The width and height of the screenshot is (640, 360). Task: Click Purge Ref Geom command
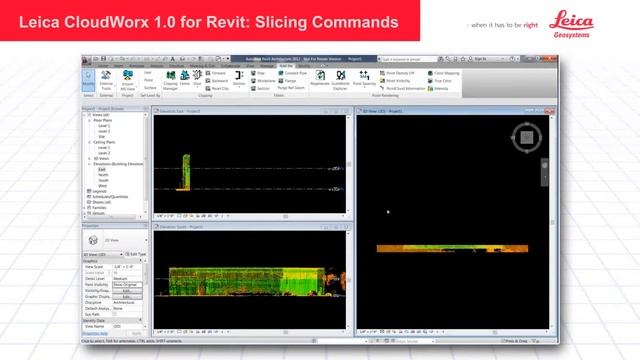291,88
